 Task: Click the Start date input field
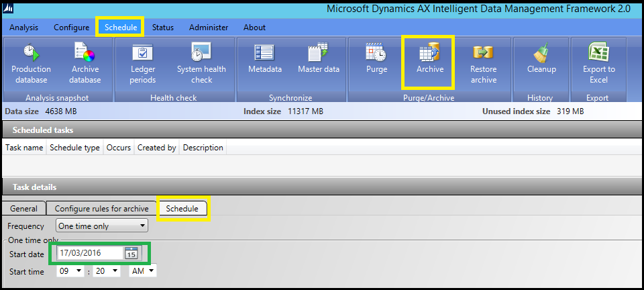[x=90, y=253]
